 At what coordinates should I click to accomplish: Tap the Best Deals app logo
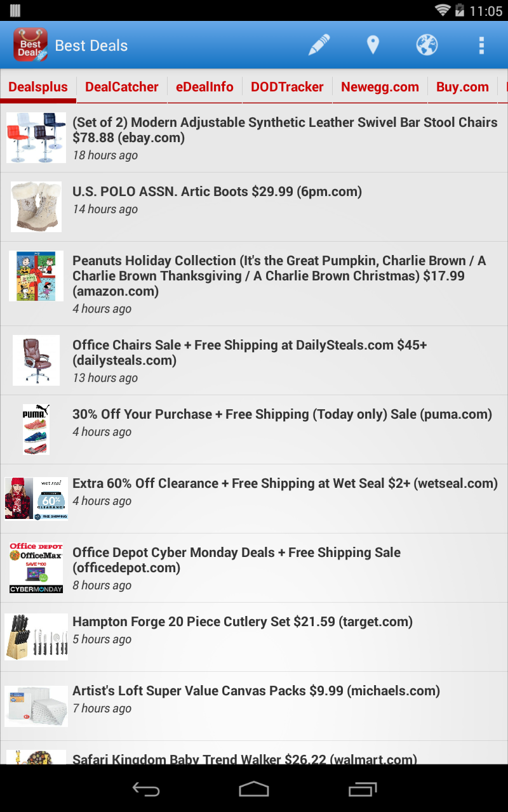pos(30,45)
